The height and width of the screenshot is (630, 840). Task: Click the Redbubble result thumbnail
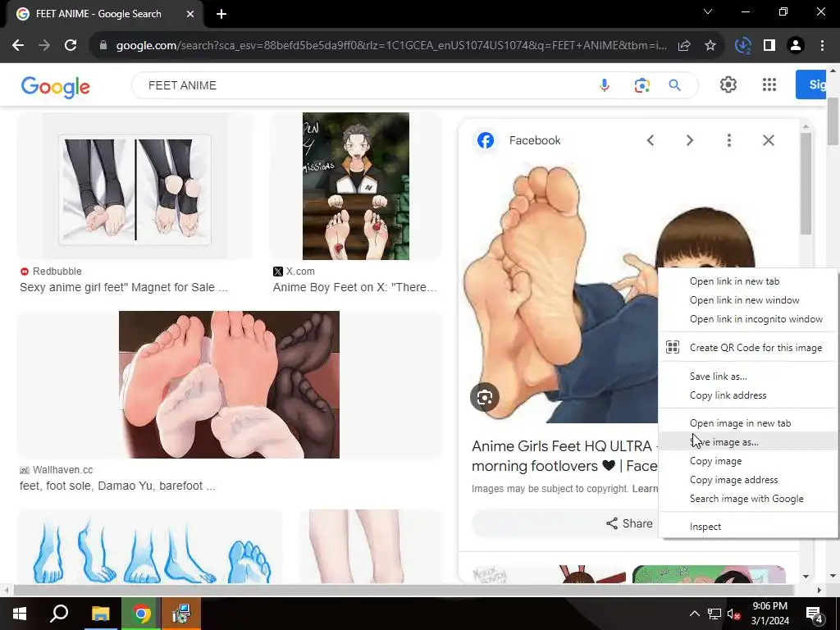[135, 186]
